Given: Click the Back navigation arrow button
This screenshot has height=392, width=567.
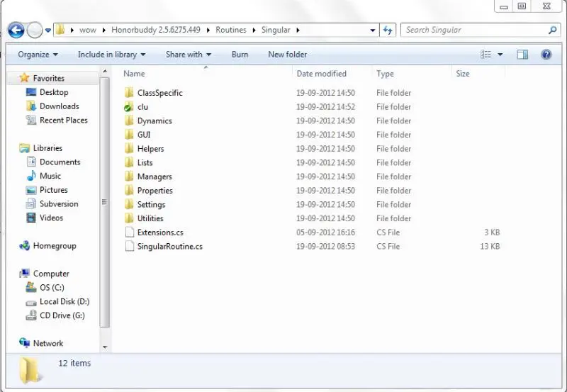Looking at the screenshot, I should (x=16, y=30).
